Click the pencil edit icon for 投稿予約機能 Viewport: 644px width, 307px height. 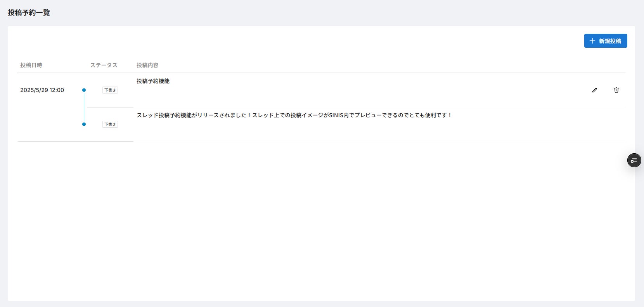(595, 90)
